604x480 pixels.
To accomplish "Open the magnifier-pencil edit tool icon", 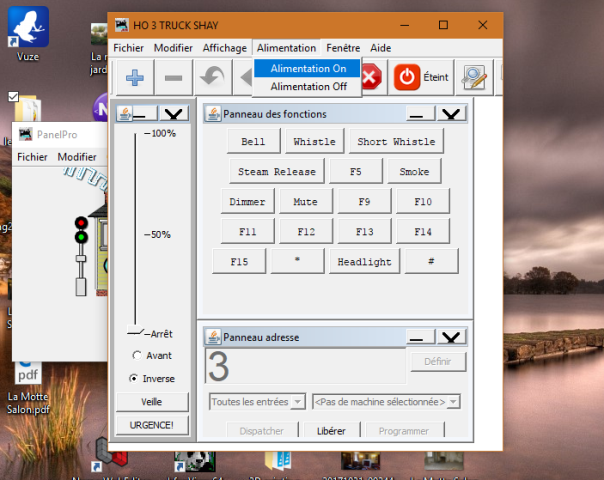I will click(x=473, y=77).
